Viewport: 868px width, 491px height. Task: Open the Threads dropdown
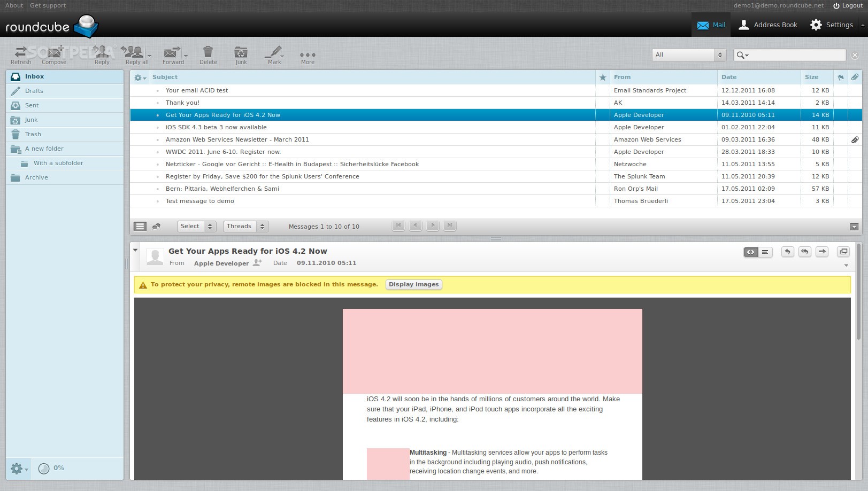click(x=246, y=227)
